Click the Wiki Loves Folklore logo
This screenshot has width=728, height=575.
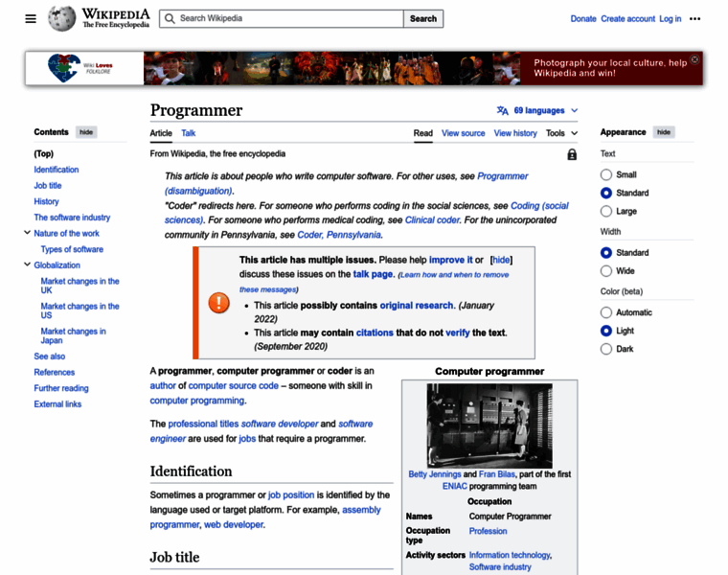[x=79, y=68]
